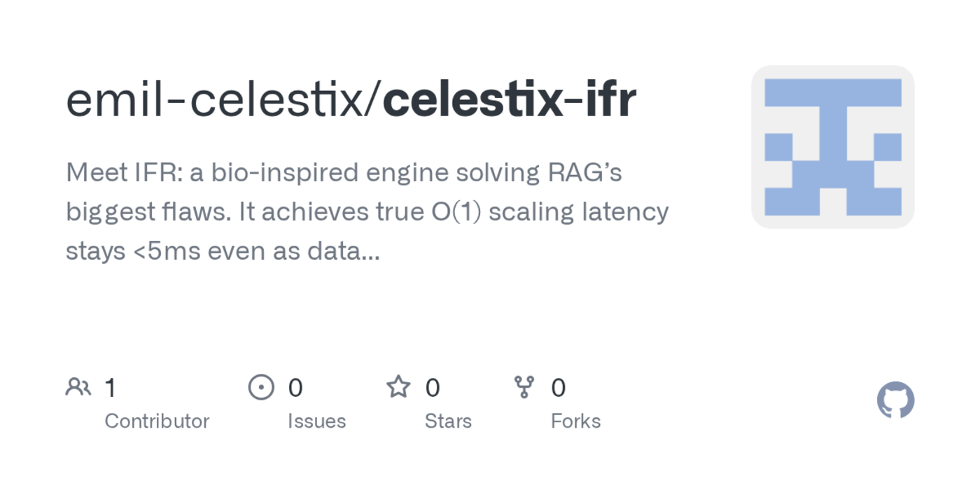Click the "Meet IFR" description line
The width and height of the screenshot is (980, 490).
tap(344, 172)
